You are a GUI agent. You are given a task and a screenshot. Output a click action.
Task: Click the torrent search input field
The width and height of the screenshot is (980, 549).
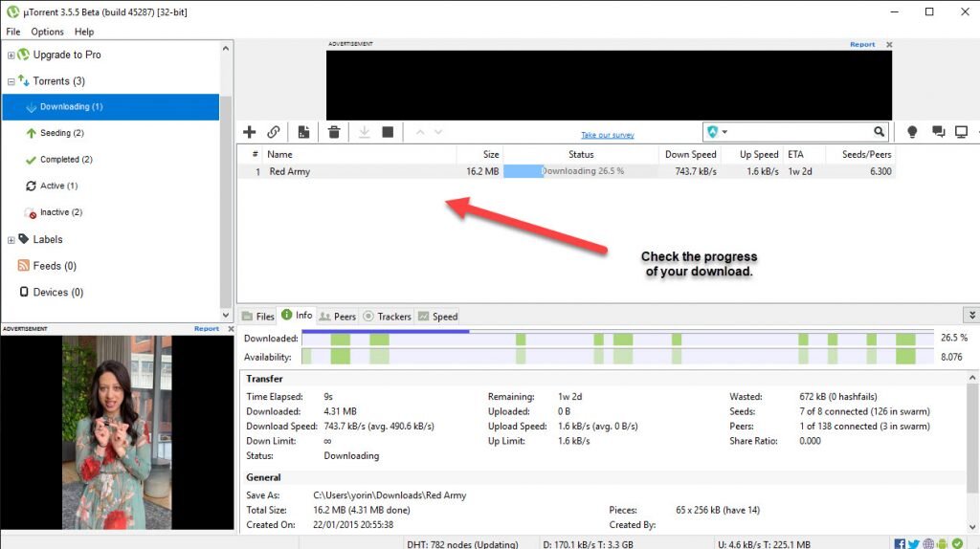click(801, 132)
